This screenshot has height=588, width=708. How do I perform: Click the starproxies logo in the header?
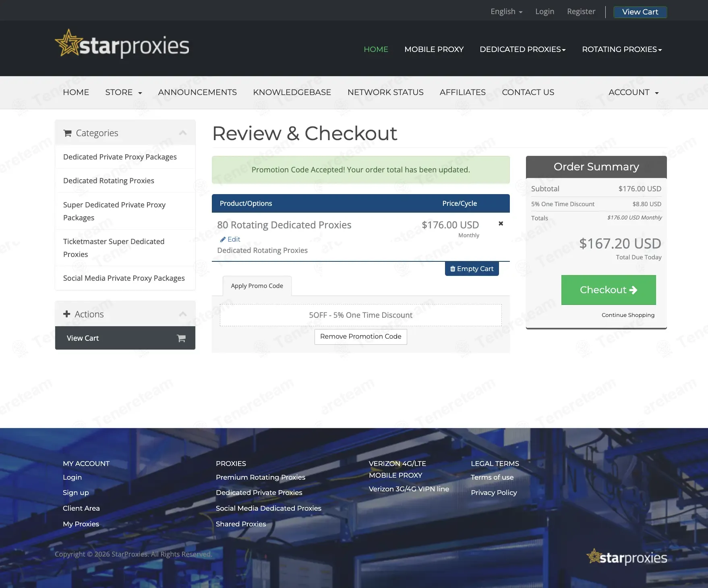(x=122, y=44)
